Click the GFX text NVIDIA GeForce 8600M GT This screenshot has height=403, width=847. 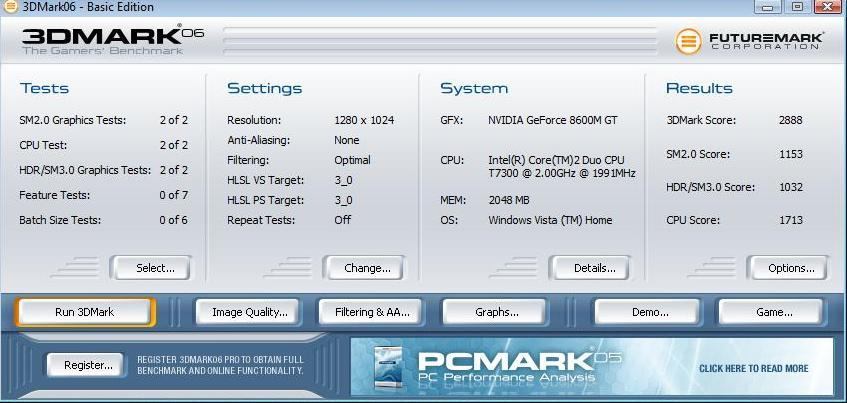coord(553,120)
